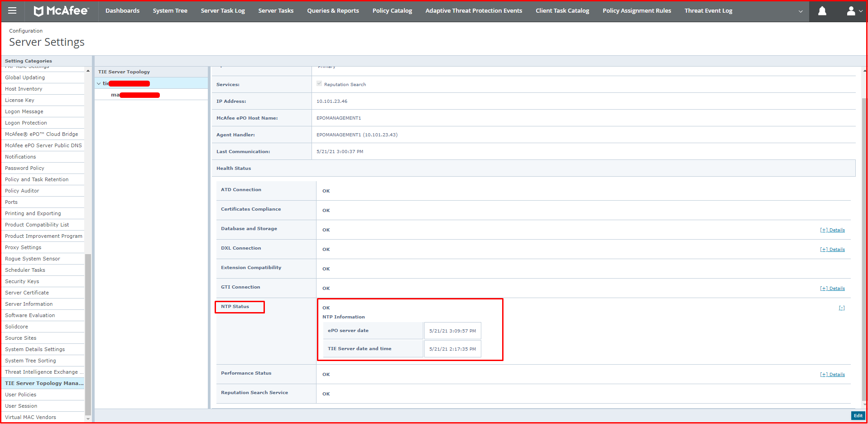Click the McAfee logo
Image resolution: width=868 pixels, height=424 pixels.
pyautogui.click(x=61, y=10)
